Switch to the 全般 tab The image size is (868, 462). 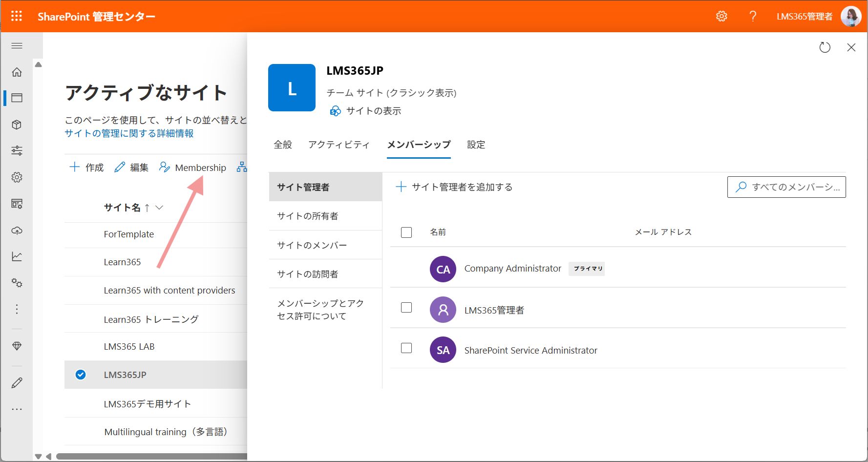(x=283, y=145)
